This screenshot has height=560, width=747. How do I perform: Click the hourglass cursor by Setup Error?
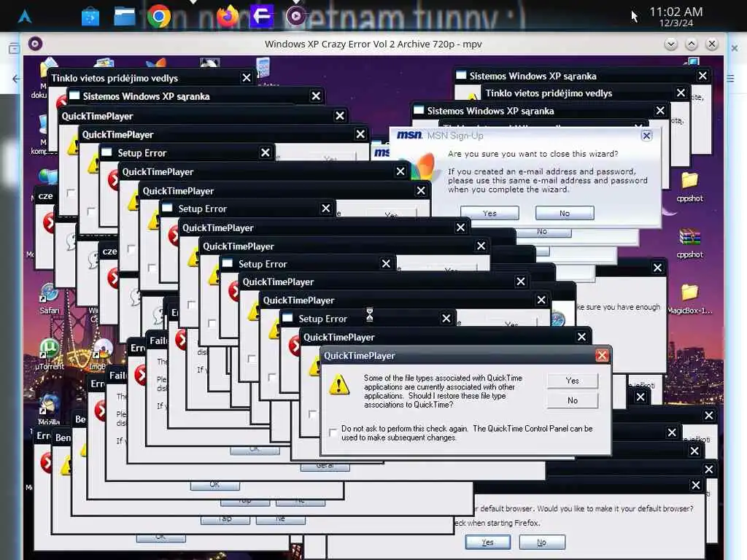pyautogui.click(x=369, y=314)
